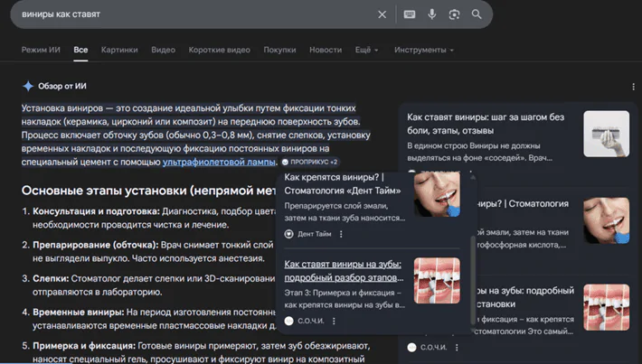The width and height of the screenshot is (642, 364).
Task: Open three-dot menu next to С.О.Ч.И. in popup
Action: pyautogui.click(x=334, y=321)
